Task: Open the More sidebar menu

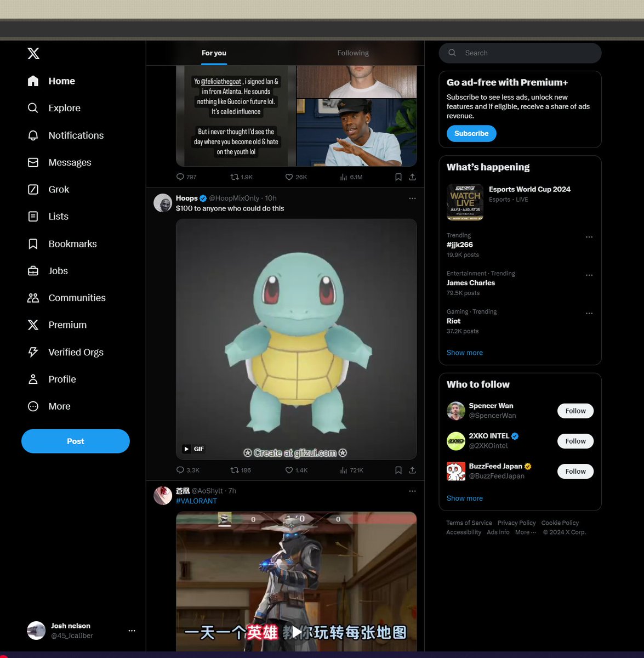Action: [49, 406]
